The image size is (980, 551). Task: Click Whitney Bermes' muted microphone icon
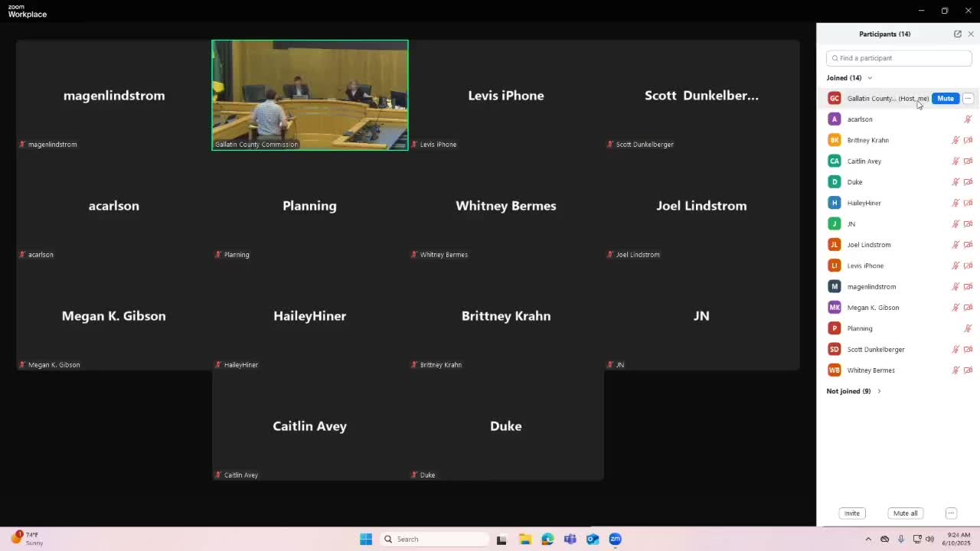[955, 370]
